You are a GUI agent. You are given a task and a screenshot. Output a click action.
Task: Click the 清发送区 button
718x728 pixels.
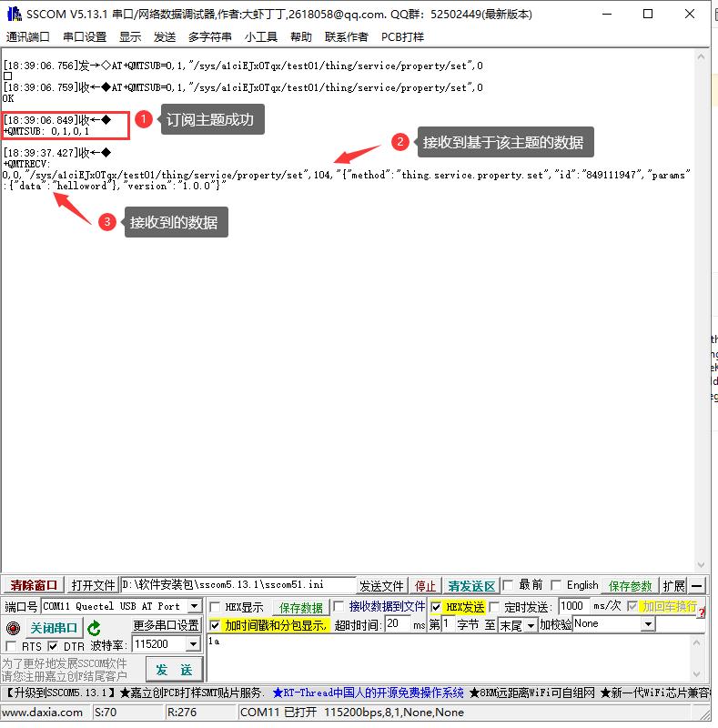(471, 586)
